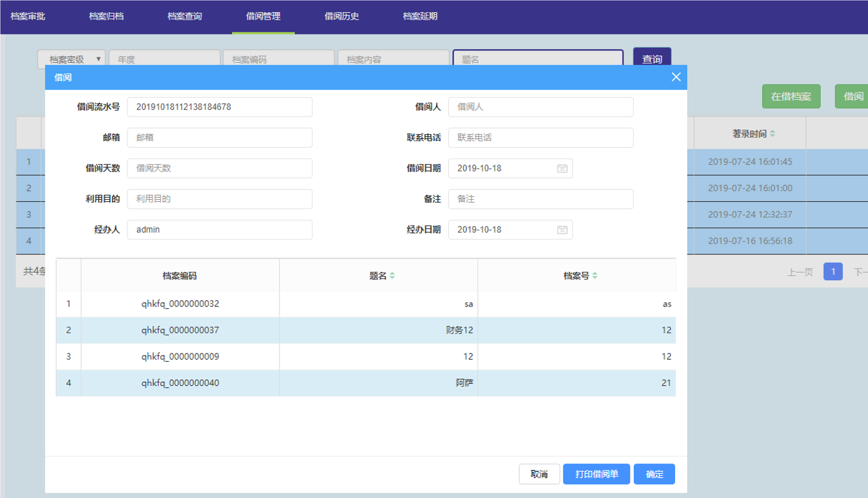Focus the 借阅流水号 field

click(x=219, y=107)
